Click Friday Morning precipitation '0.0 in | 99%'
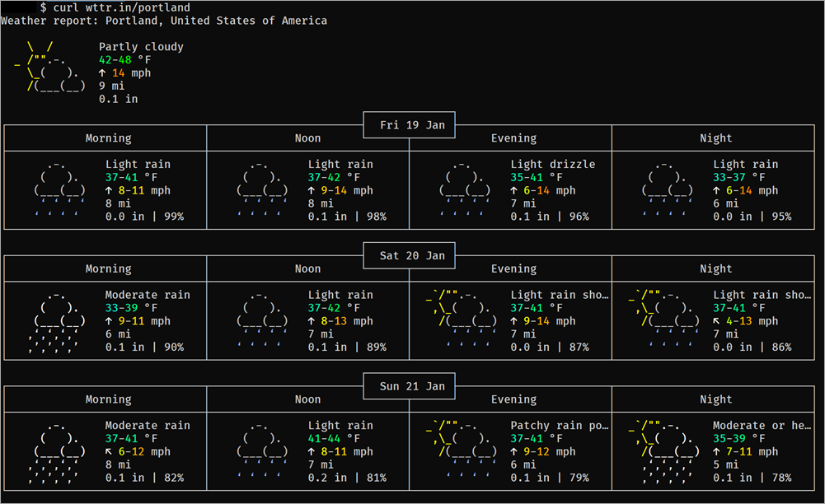Image resolution: width=825 pixels, height=504 pixels. (x=145, y=217)
